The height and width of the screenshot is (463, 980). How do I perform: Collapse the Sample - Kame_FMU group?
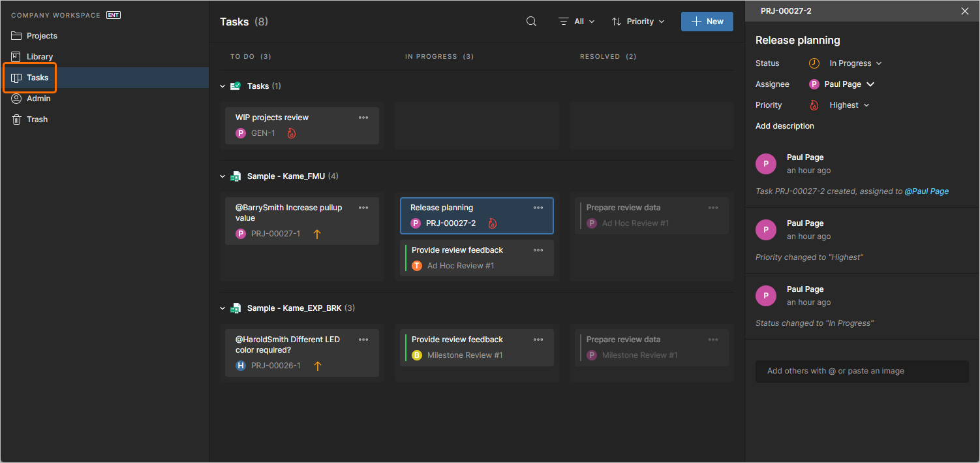pyautogui.click(x=222, y=176)
